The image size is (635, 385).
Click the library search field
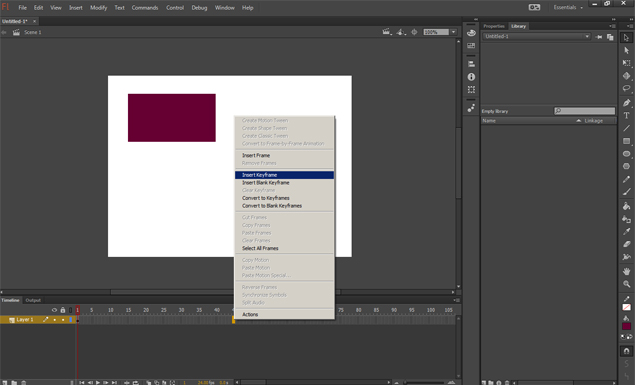tap(584, 111)
